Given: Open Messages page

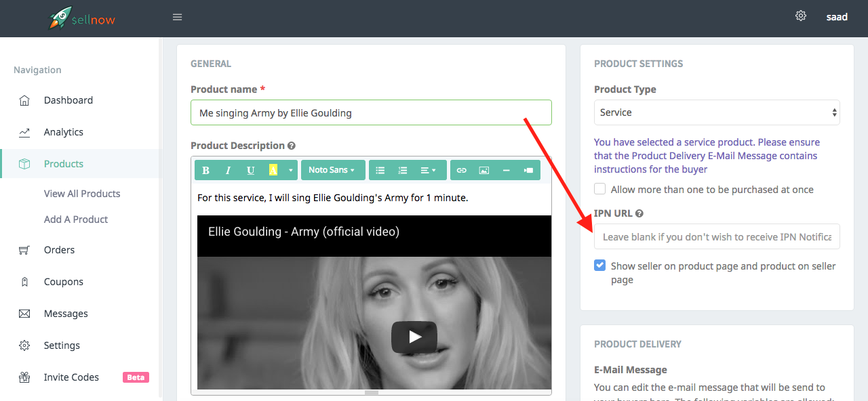Looking at the screenshot, I should pyautogui.click(x=66, y=314).
